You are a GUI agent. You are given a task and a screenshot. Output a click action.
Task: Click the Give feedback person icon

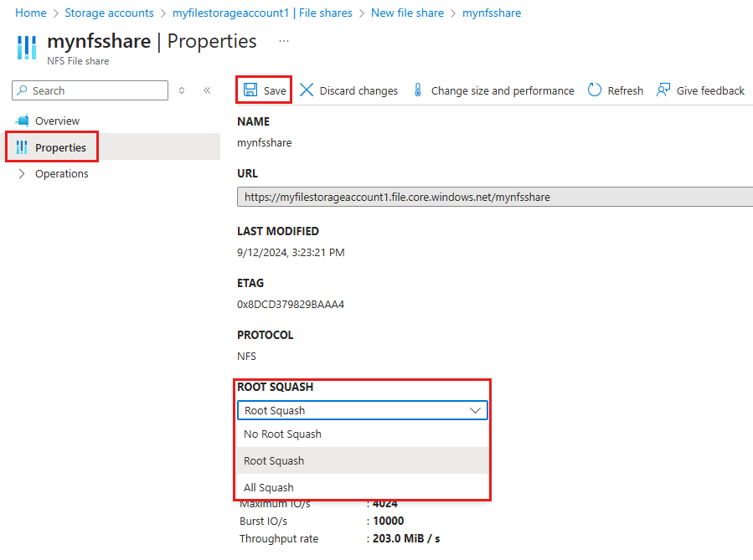tap(663, 90)
